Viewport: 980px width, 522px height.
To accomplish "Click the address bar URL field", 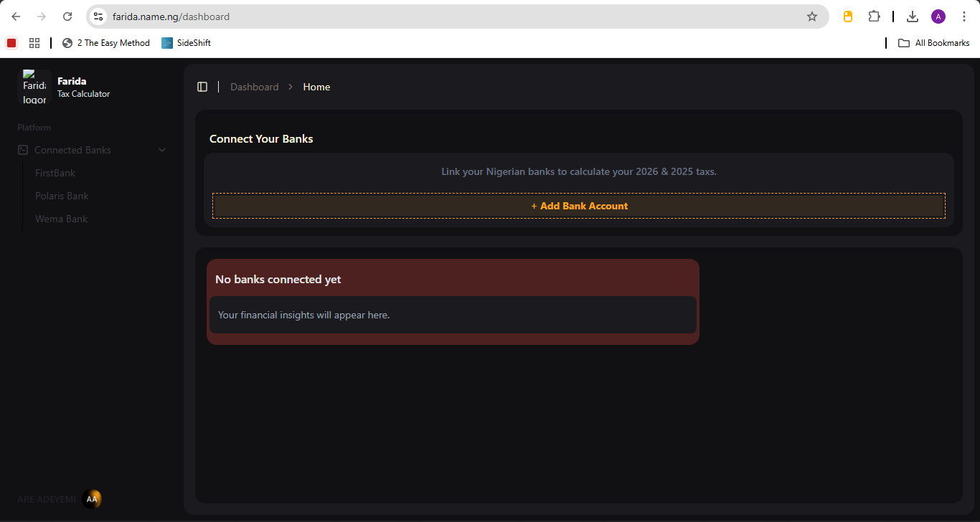I will (430, 16).
